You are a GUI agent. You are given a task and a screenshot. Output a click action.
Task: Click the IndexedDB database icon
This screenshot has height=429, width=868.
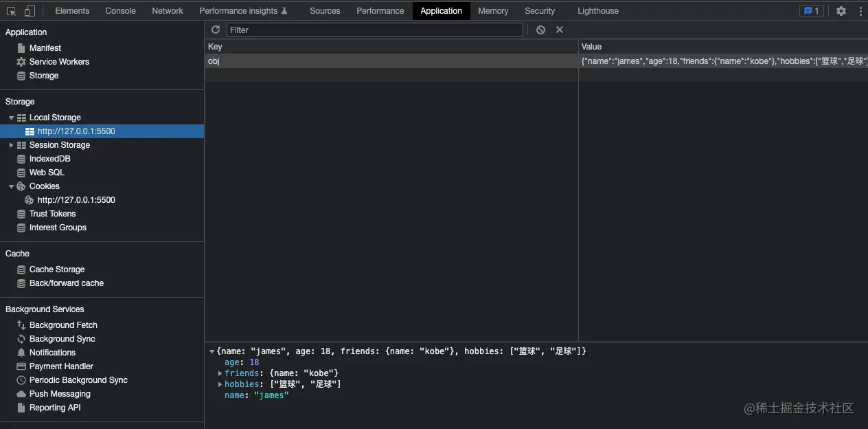[21, 159]
